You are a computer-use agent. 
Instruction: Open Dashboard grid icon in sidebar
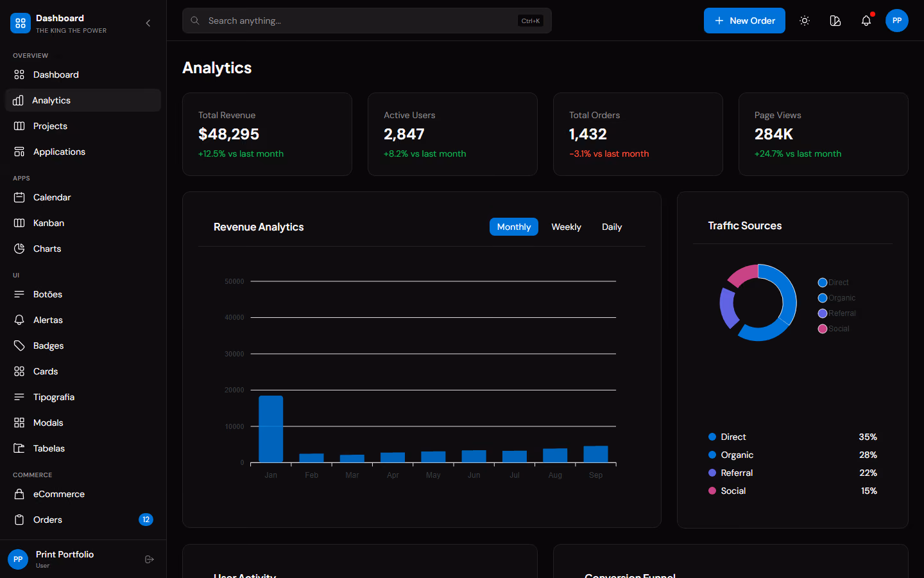click(x=19, y=74)
